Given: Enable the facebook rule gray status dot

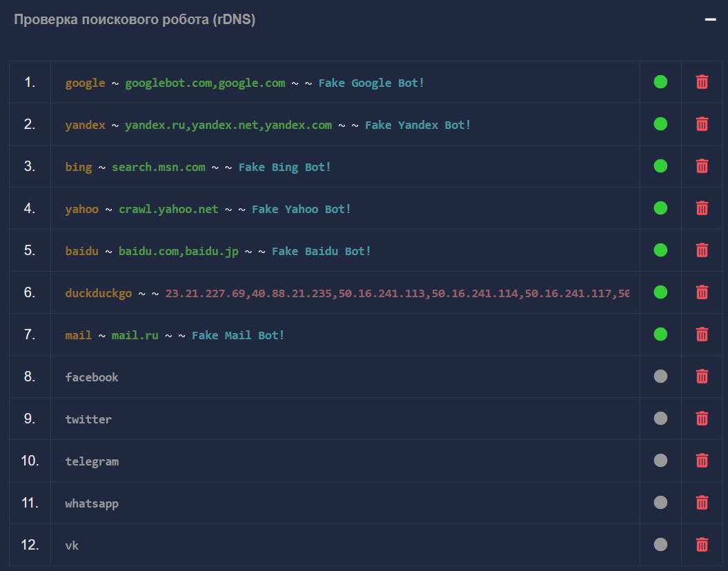Looking at the screenshot, I should pos(660,377).
